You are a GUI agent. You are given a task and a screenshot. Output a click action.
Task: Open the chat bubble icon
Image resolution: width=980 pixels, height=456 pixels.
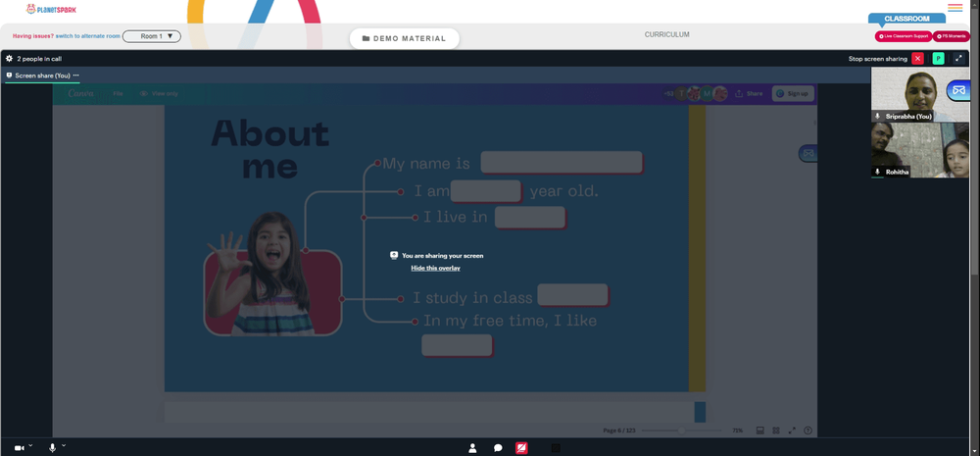498,448
